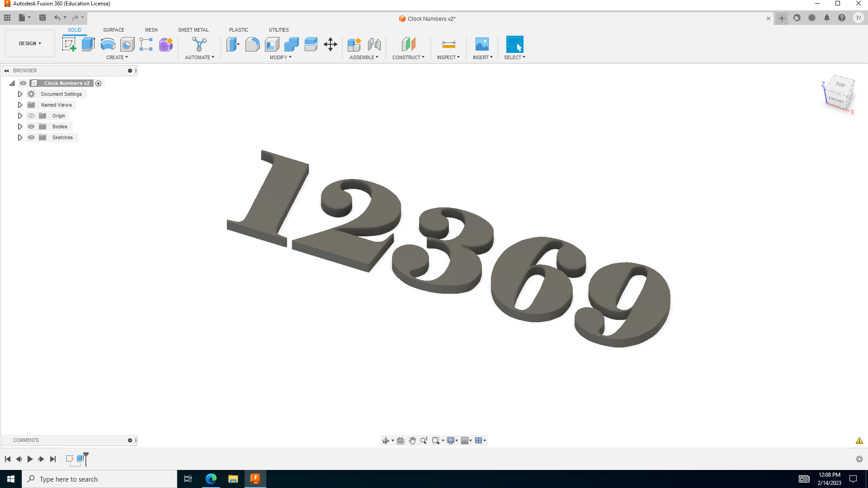Switch to the Sheet Metal tab

[x=193, y=30]
